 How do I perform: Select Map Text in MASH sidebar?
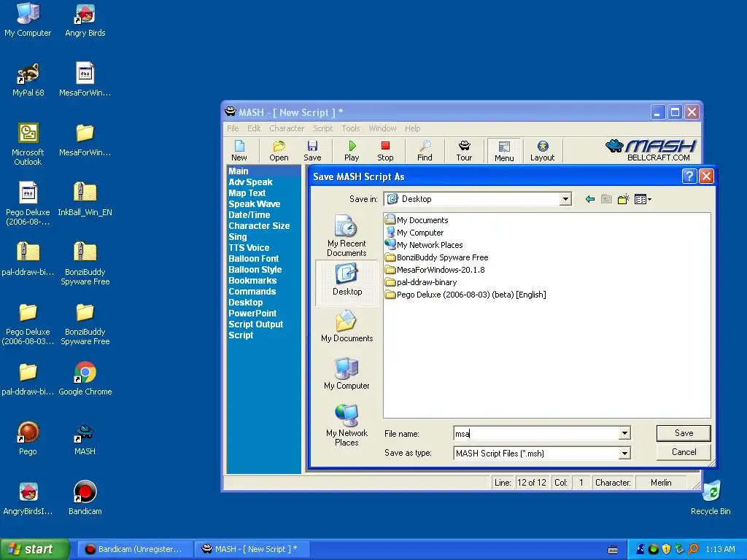point(247,192)
